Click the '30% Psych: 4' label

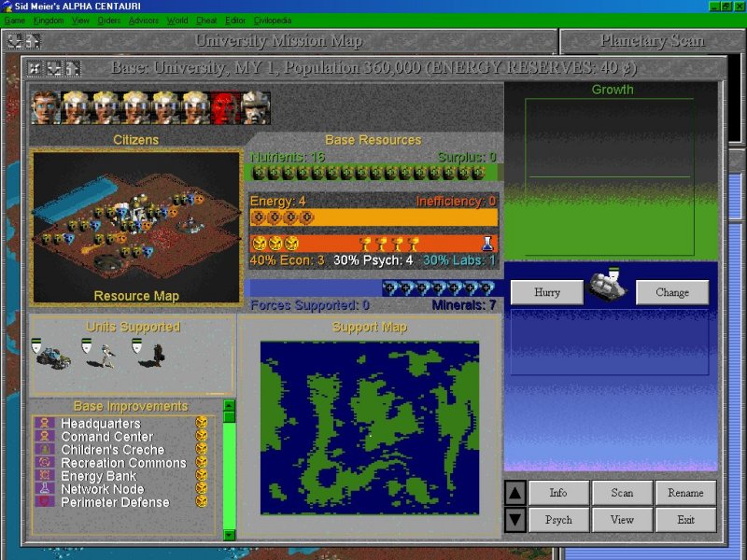pyautogui.click(x=373, y=260)
